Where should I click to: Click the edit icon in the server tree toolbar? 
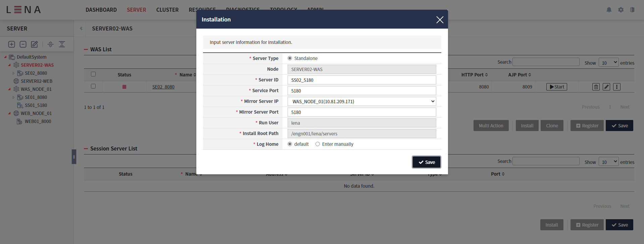[34, 44]
